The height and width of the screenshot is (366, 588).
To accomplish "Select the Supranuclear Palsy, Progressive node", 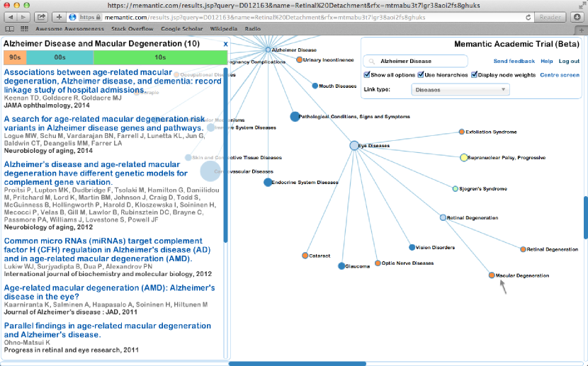I will 463,157.
